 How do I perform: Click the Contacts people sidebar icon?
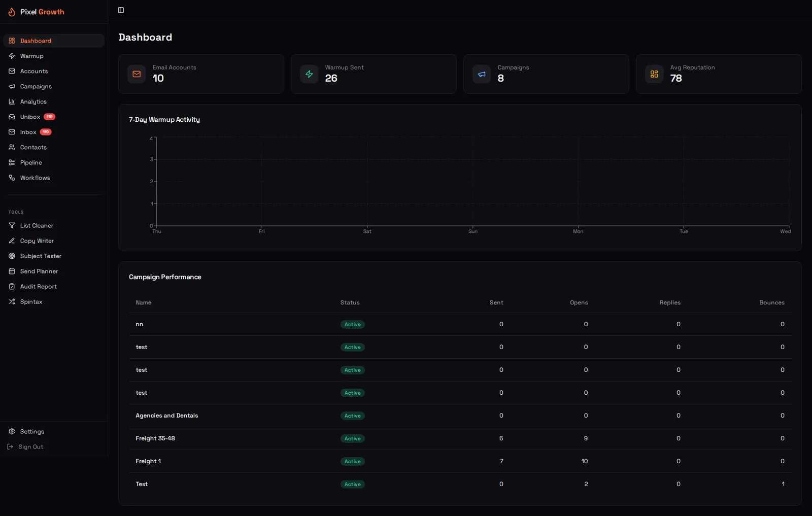(12, 147)
